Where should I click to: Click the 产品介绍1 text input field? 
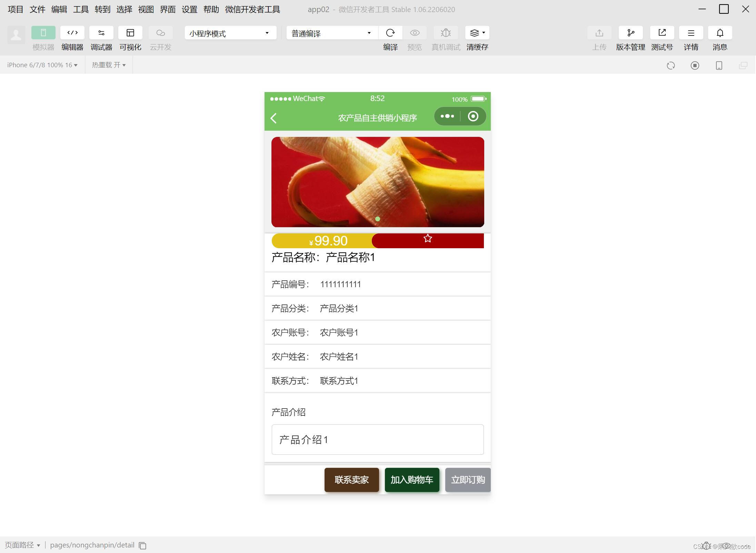click(x=377, y=440)
